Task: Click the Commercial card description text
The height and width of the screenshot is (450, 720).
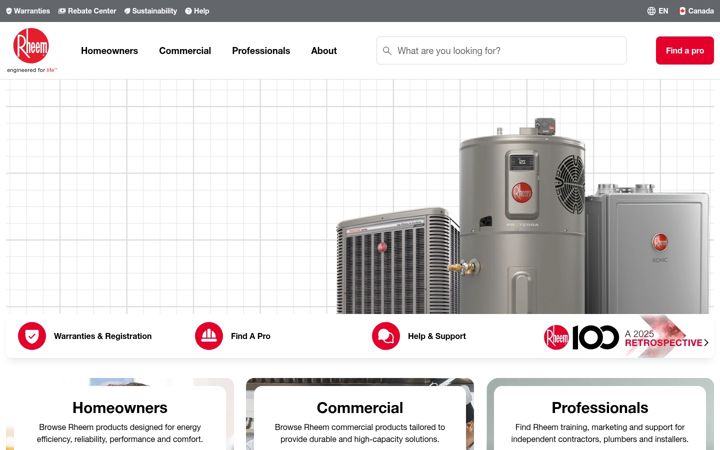Action: pyautogui.click(x=360, y=433)
